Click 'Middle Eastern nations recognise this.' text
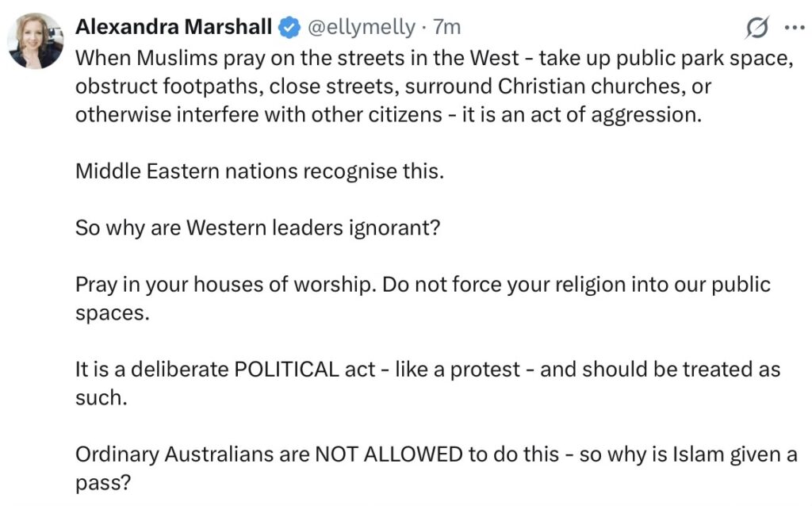Viewport: 812px width, 506px height. coord(259,171)
